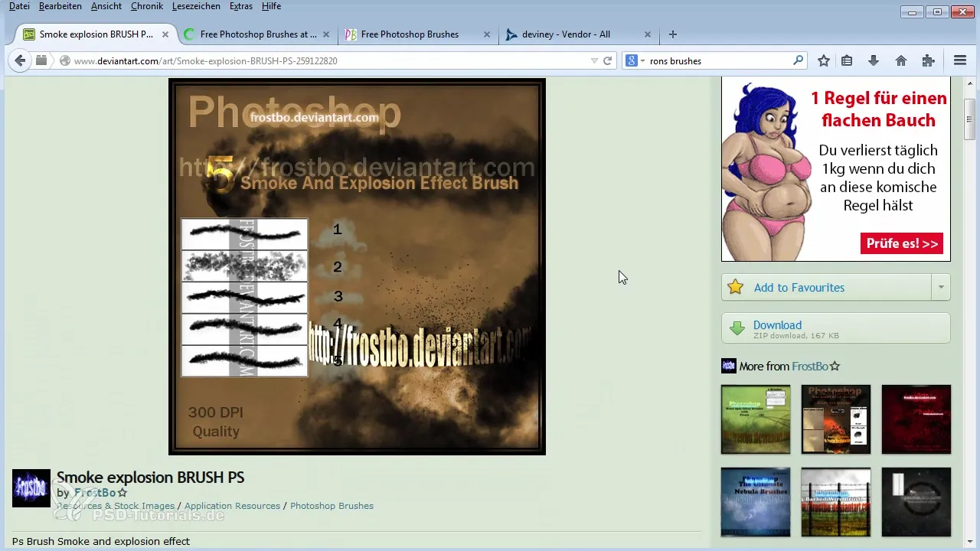
Task: Click the Prüfe es! ad button
Action: coord(901,243)
